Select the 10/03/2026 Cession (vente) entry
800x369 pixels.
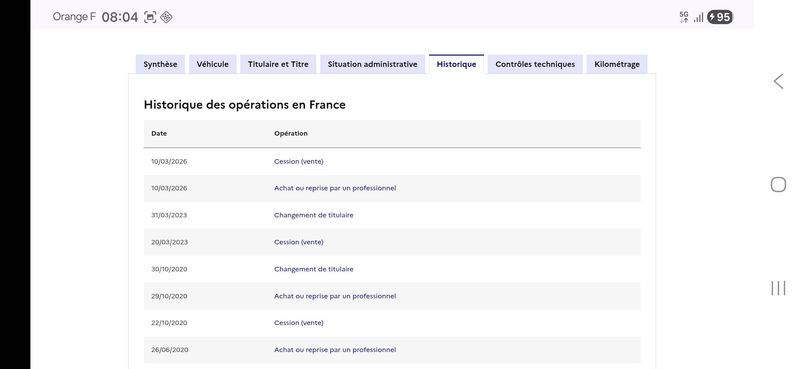click(x=392, y=162)
